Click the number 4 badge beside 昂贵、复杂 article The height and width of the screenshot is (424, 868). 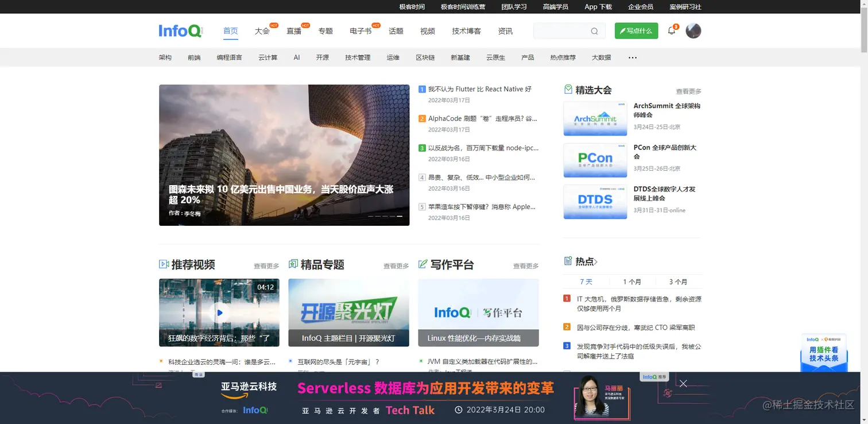click(x=422, y=178)
